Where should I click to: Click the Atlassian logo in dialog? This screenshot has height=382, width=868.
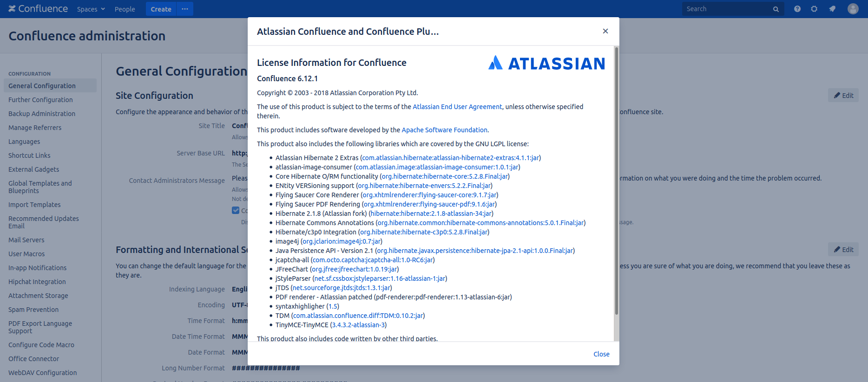point(546,63)
